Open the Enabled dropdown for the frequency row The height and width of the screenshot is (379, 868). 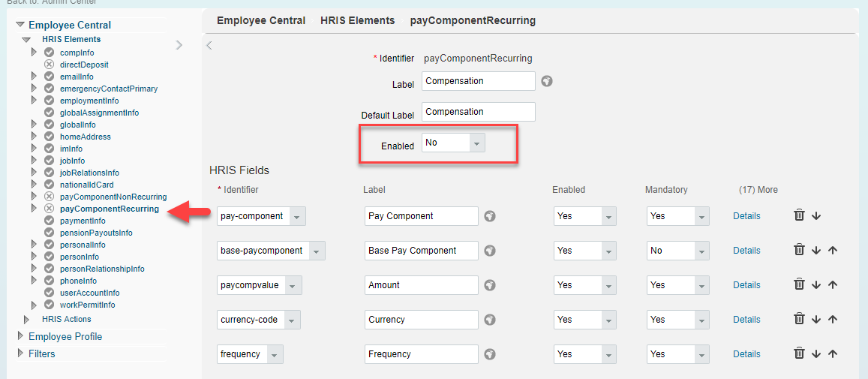tap(584, 354)
